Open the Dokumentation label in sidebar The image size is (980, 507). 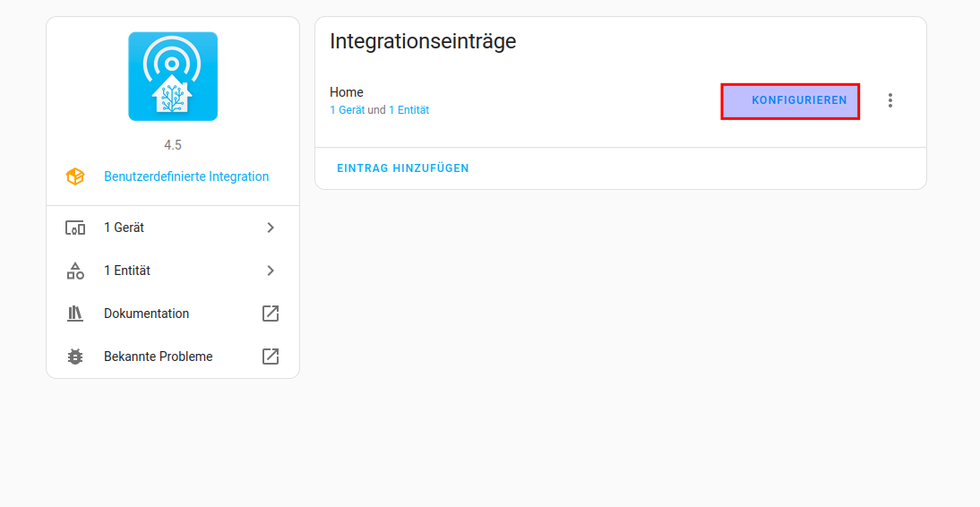coord(146,314)
